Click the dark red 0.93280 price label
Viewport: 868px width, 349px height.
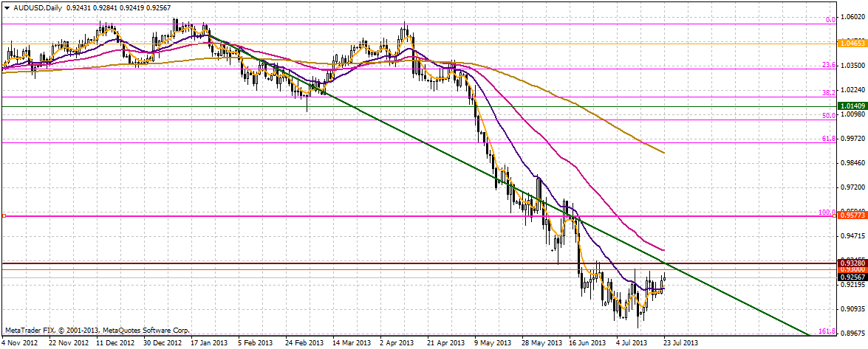(852, 262)
